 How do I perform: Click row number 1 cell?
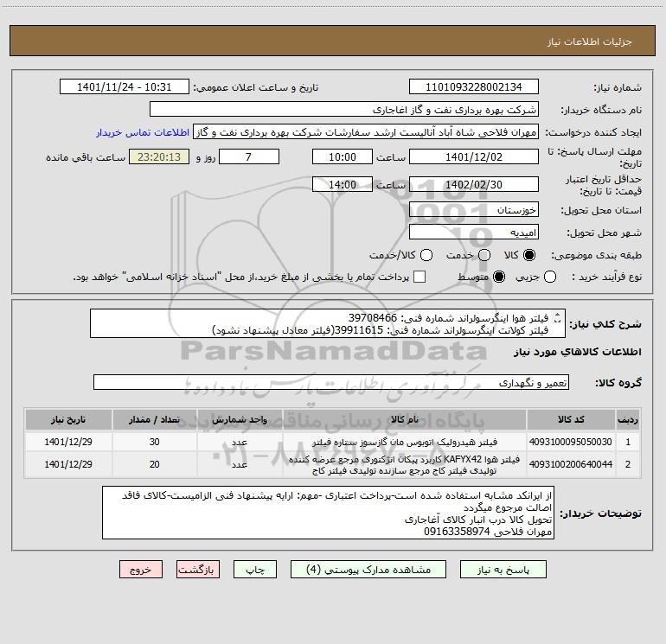pos(628,442)
